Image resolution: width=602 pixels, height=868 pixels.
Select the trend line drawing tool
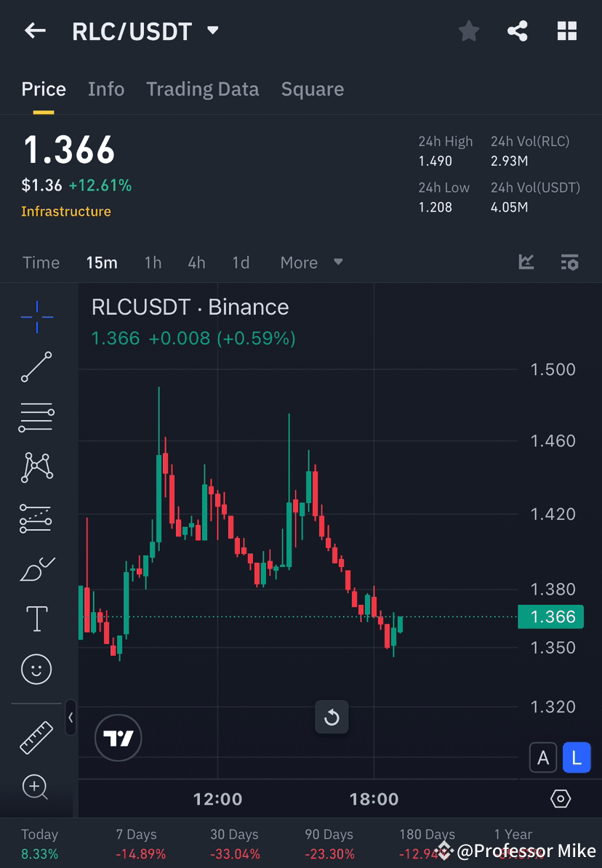tap(36, 367)
